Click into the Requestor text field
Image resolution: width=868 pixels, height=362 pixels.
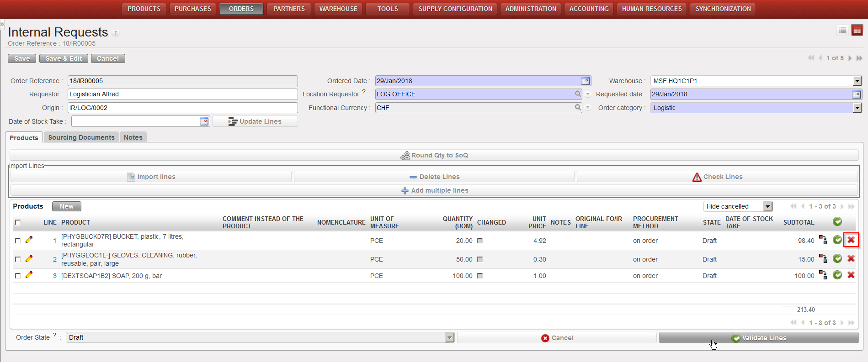pyautogui.click(x=182, y=94)
